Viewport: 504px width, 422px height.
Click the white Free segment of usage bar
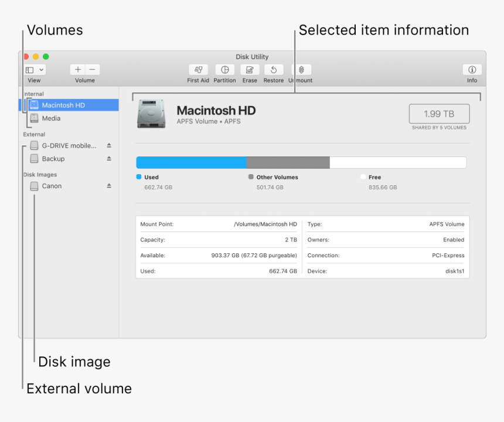coord(398,162)
